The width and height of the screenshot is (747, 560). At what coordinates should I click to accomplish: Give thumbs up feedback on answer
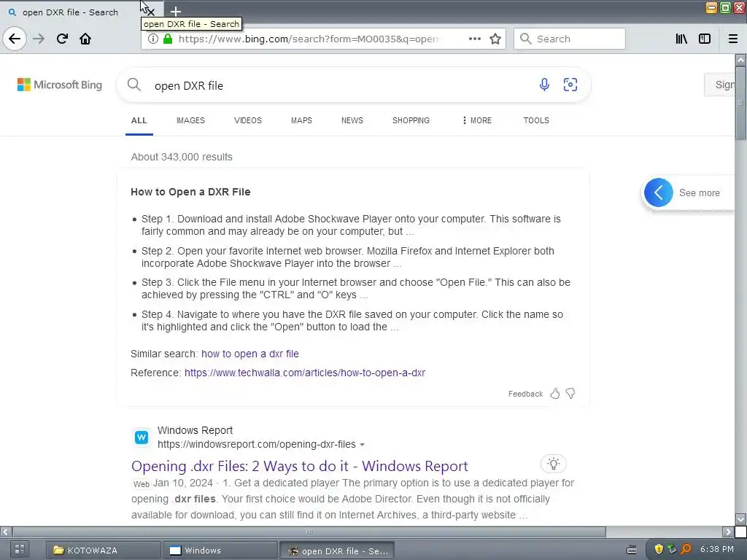pos(555,393)
